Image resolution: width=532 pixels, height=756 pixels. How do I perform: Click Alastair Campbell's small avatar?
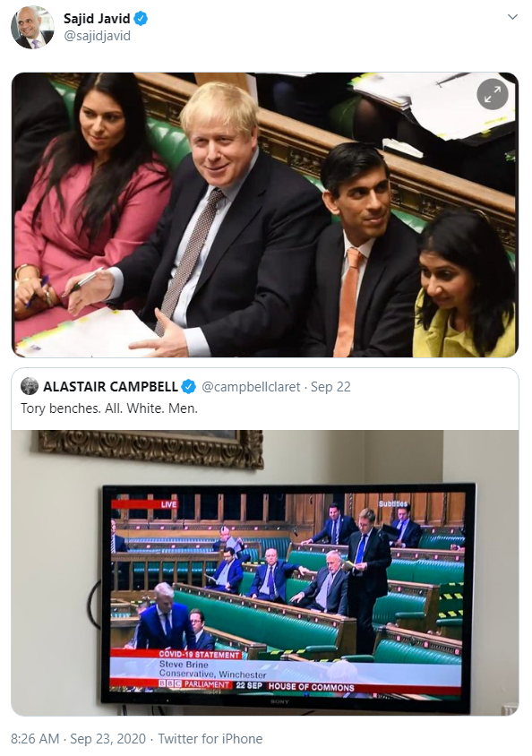point(30,386)
